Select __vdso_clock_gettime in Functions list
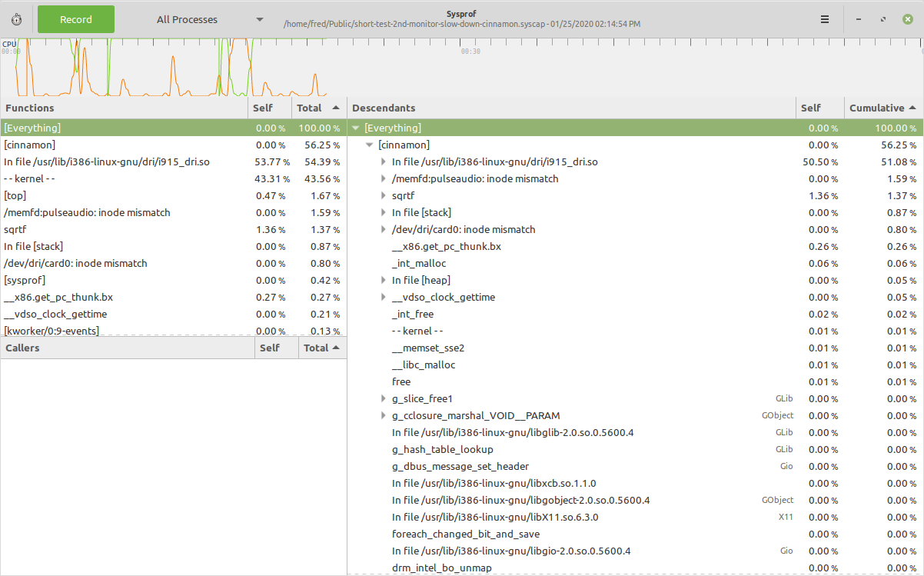The image size is (924, 576). (x=173, y=314)
